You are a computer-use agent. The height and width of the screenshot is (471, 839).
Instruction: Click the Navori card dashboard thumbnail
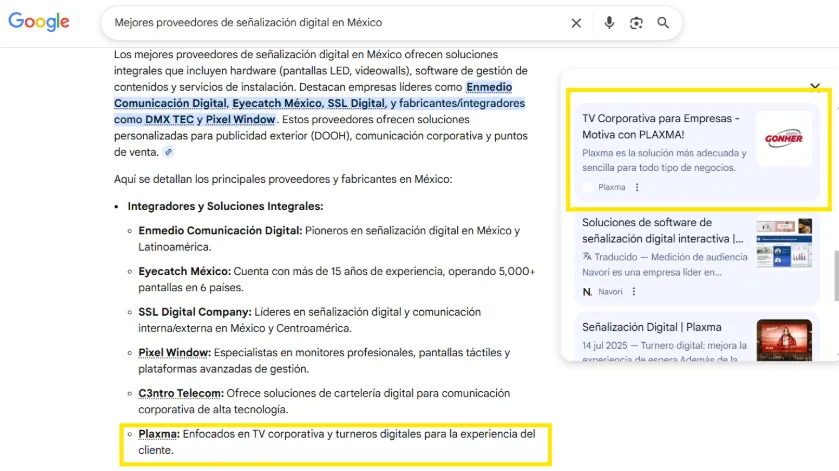click(x=784, y=242)
